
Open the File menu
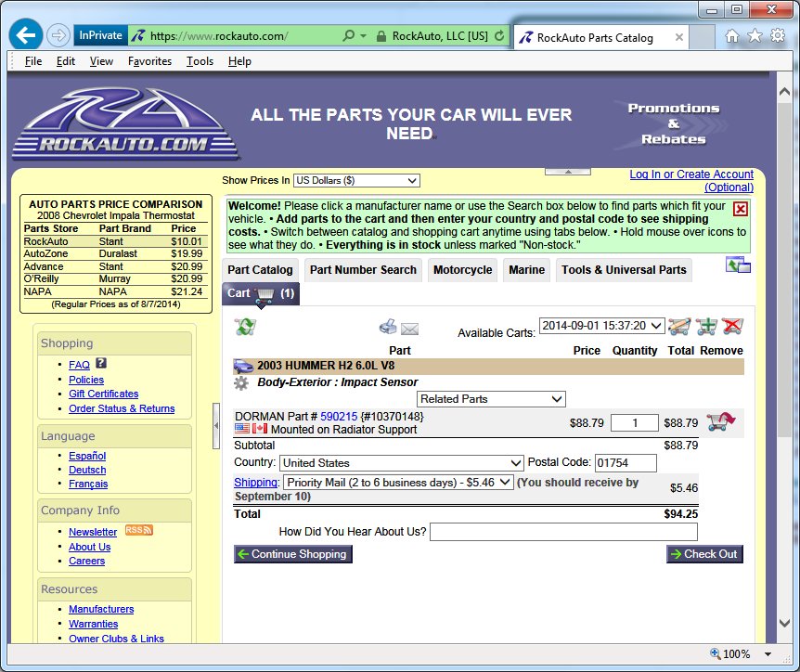(x=33, y=61)
